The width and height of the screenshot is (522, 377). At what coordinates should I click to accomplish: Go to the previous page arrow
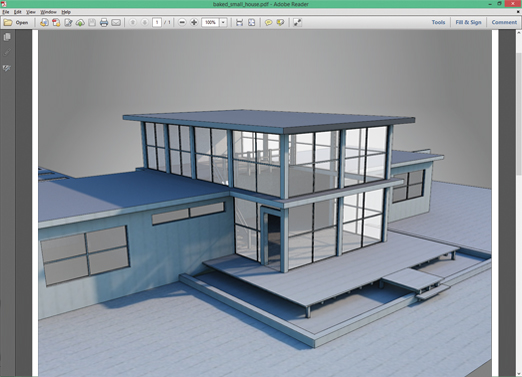coord(133,23)
